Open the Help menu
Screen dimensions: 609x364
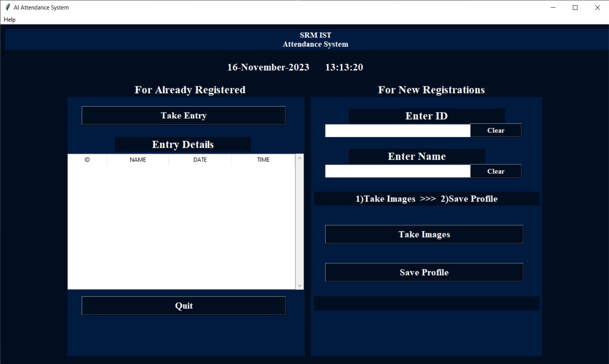coord(10,19)
